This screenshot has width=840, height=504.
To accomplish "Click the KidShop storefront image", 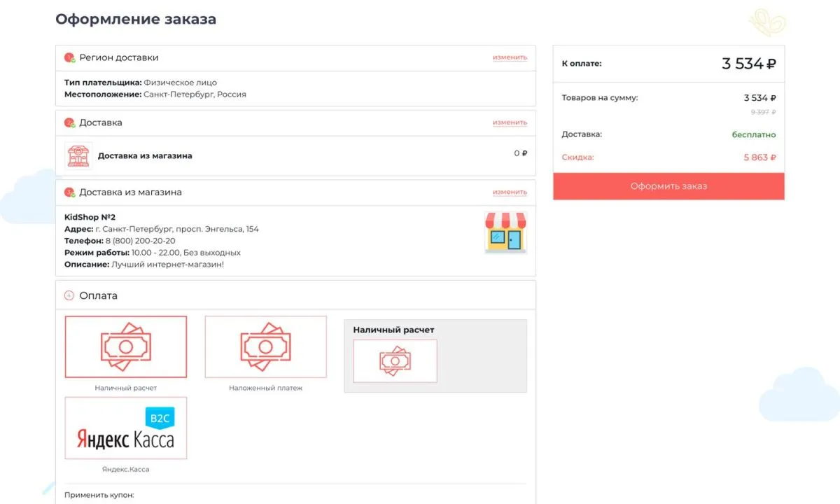I will (x=505, y=232).
